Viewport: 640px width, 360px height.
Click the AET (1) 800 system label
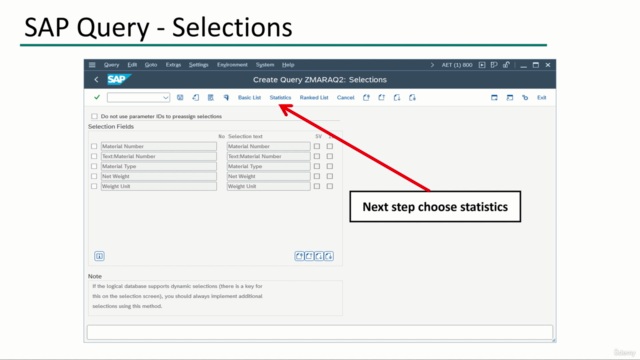click(457, 65)
